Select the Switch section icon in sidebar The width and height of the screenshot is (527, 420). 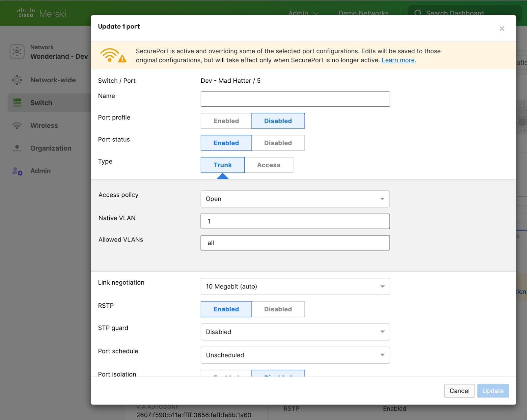click(17, 102)
